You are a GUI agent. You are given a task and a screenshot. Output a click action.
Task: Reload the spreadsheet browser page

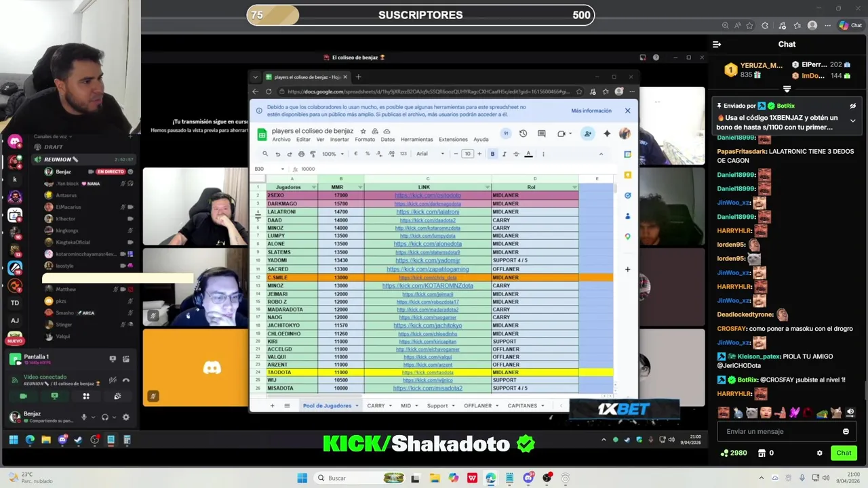click(269, 91)
